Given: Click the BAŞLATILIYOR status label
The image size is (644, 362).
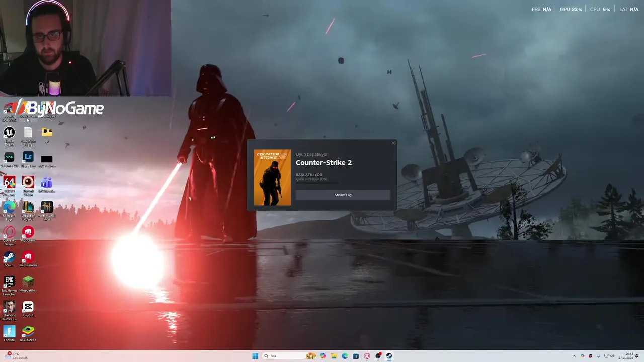Looking at the screenshot, I should (309, 175).
